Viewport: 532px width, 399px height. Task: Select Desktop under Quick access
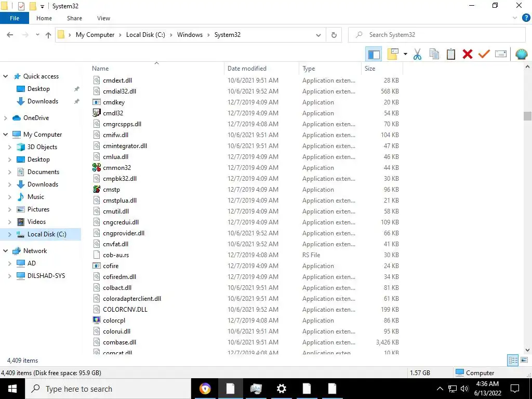(x=38, y=89)
